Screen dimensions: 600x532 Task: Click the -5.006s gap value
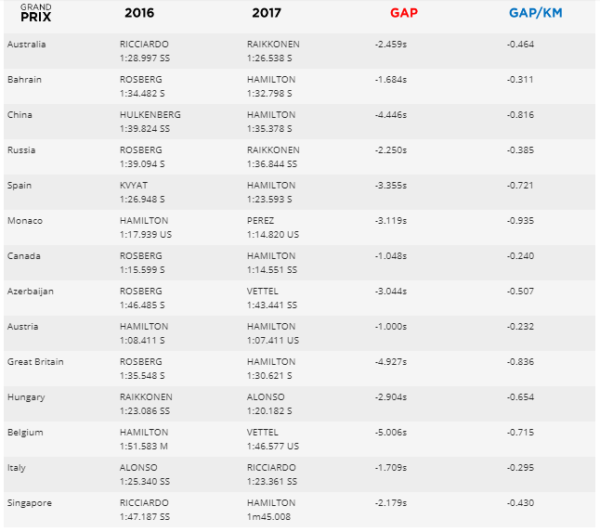pyautogui.click(x=391, y=431)
